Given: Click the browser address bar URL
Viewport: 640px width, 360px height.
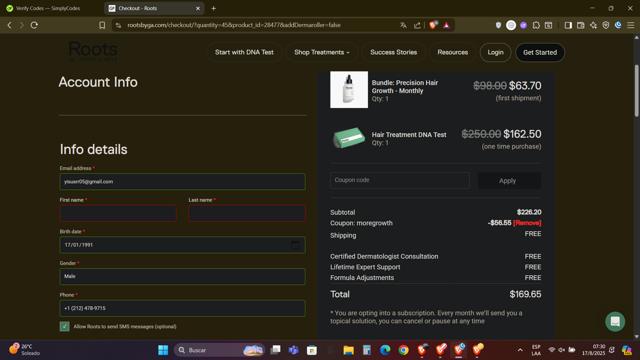Looking at the screenshot, I should tap(233, 25).
